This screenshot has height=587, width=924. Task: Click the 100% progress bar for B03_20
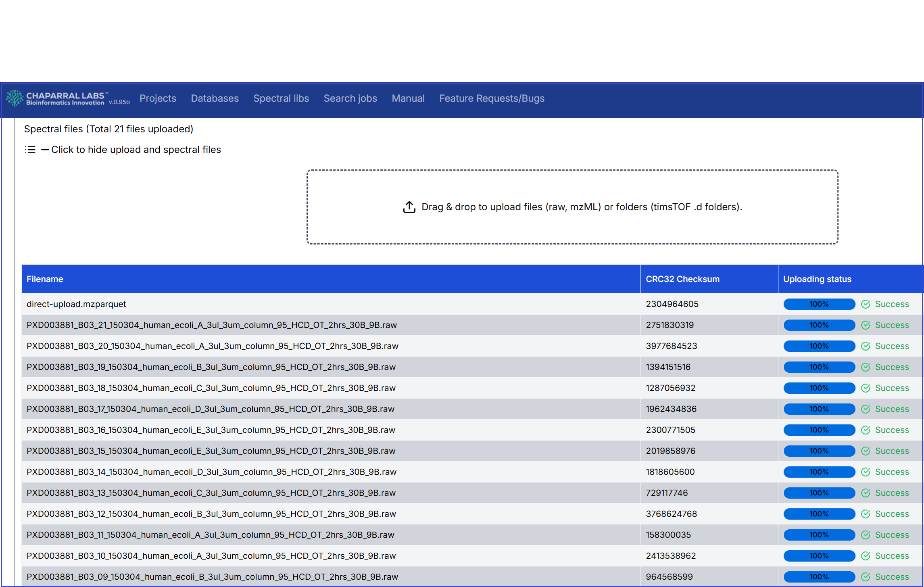click(x=819, y=346)
